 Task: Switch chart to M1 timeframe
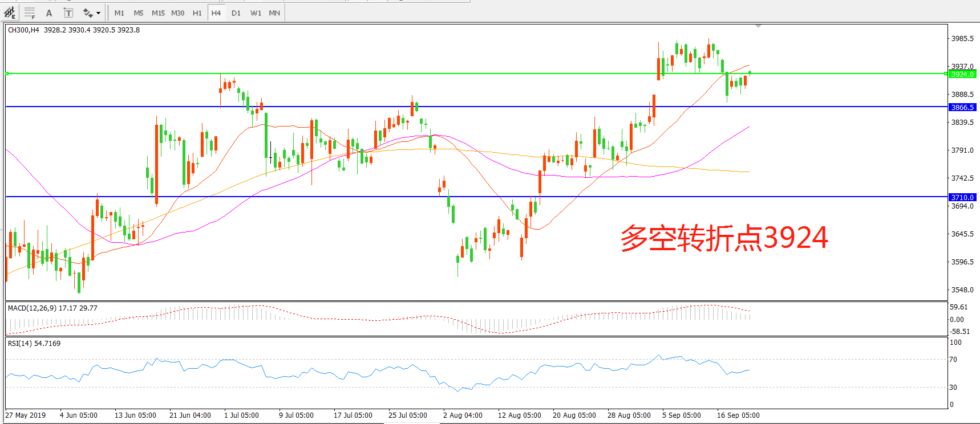click(x=119, y=13)
